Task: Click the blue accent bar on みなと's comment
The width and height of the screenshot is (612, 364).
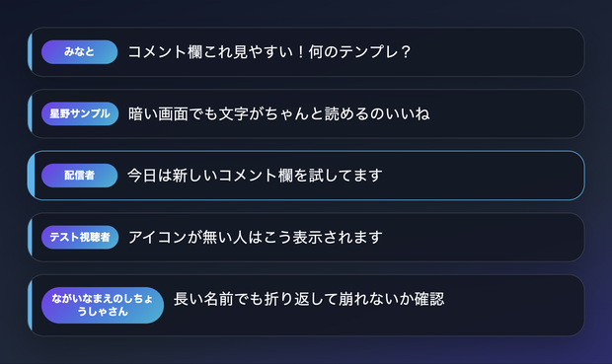Action: (x=30, y=52)
